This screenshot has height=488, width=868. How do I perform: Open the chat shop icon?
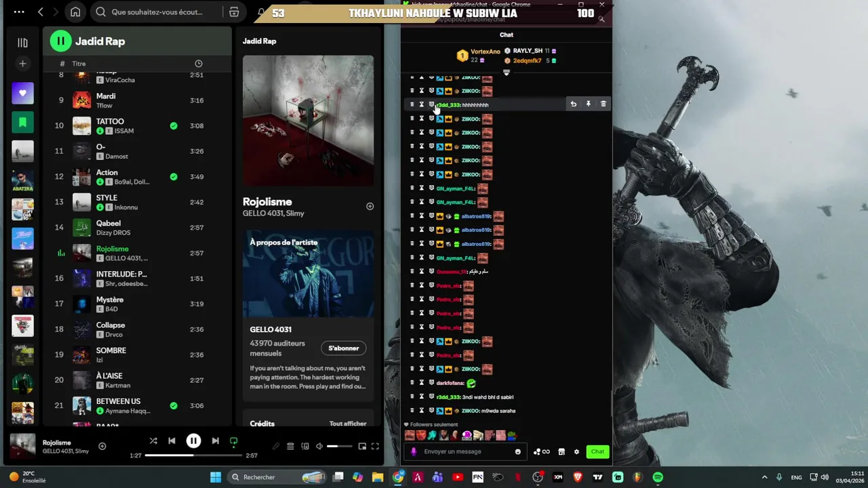[x=561, y=452]
